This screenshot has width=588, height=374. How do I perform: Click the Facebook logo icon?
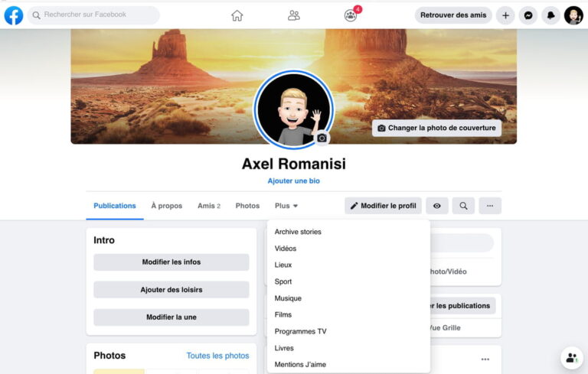pyautogui.click(x=14, y=15)
